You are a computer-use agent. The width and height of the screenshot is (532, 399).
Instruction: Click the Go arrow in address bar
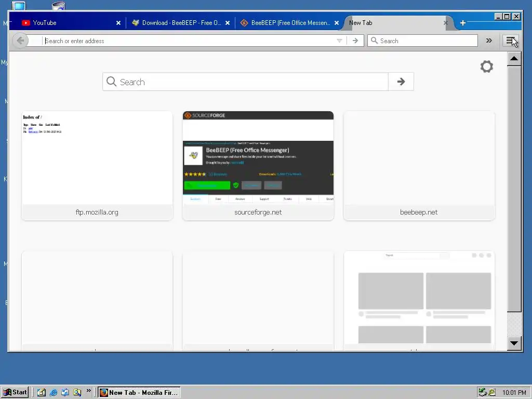(x=355, y=41)
